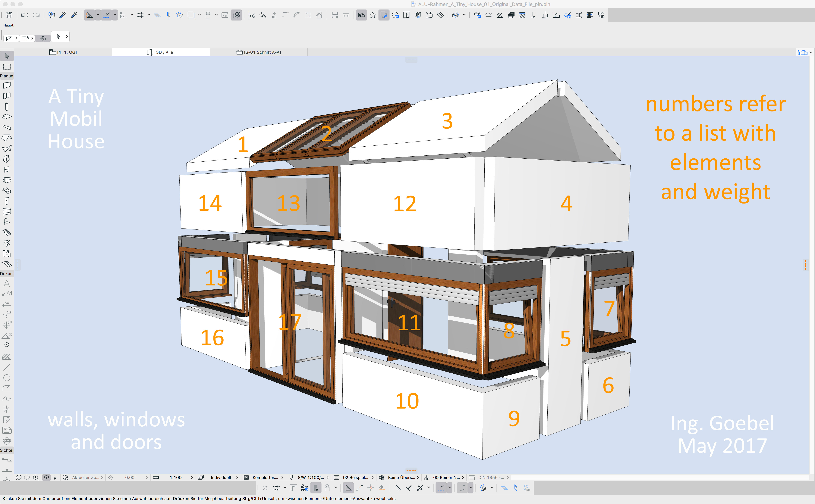
Task: Click the Save icon in toolbar
Action: (9, 15)
